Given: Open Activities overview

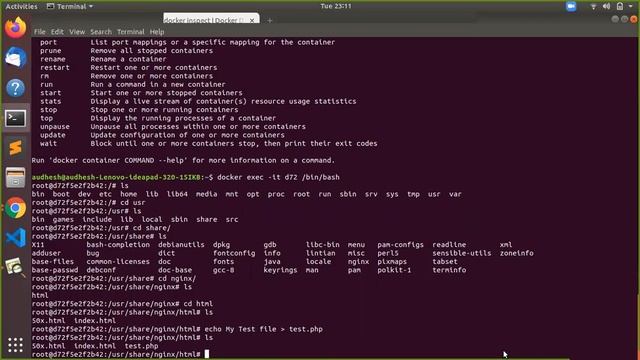Looking at the screenshot, I should [21, 6].
